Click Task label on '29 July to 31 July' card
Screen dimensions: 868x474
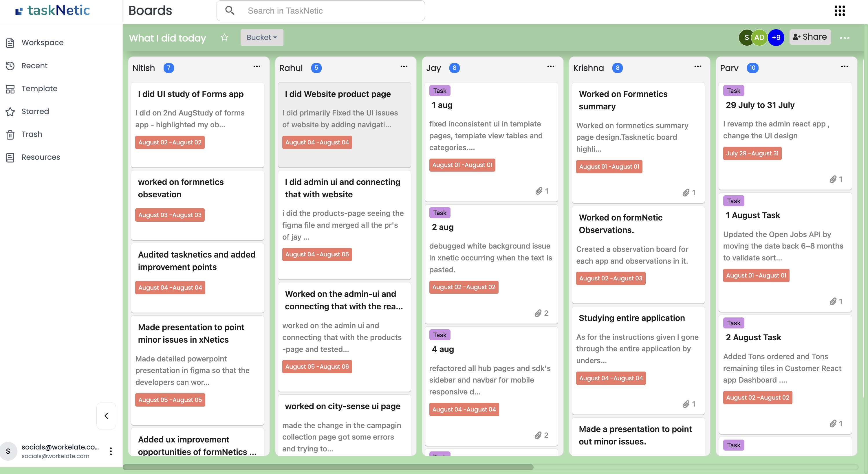pos(734,91)
